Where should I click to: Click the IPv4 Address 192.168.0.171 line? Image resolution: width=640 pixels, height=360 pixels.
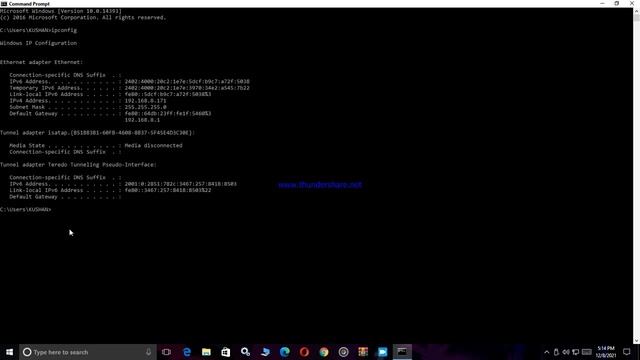(x=88, y=100)
